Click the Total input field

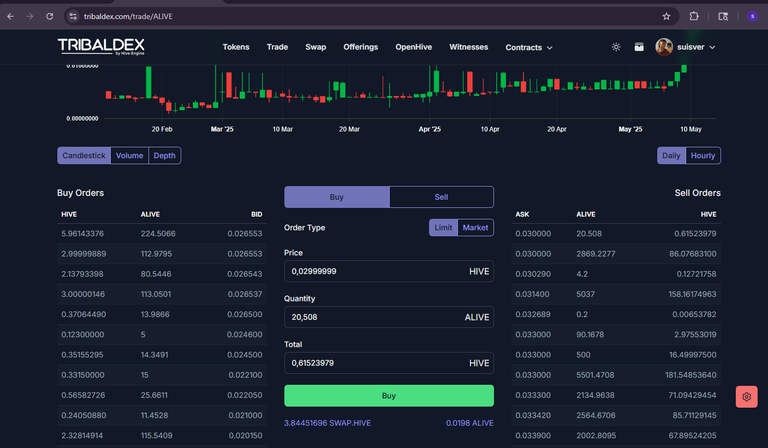click(x=389, y=363)
